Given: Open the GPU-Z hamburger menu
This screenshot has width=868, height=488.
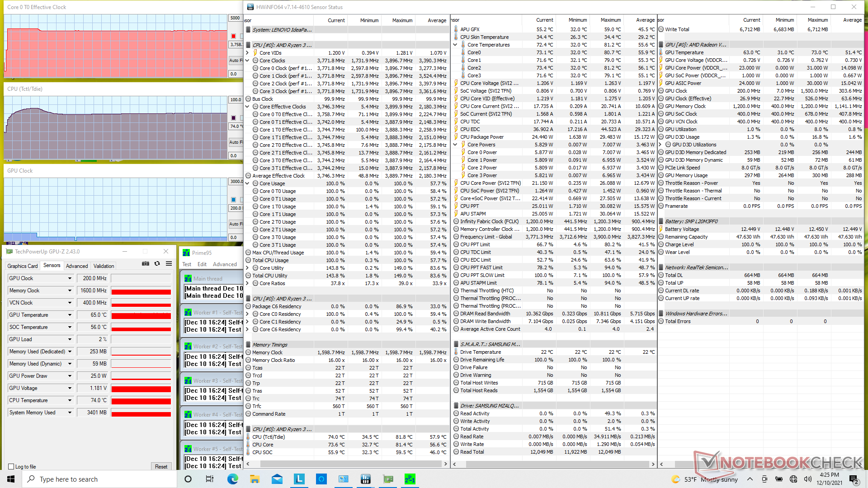Looking at the screenshot, I should tap(169, 263).
